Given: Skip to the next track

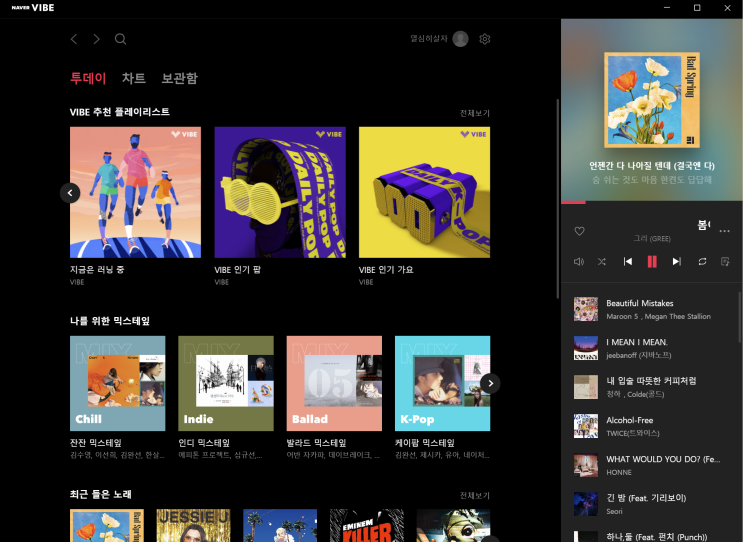Looking at the screenshot, I should click(677, 262).
